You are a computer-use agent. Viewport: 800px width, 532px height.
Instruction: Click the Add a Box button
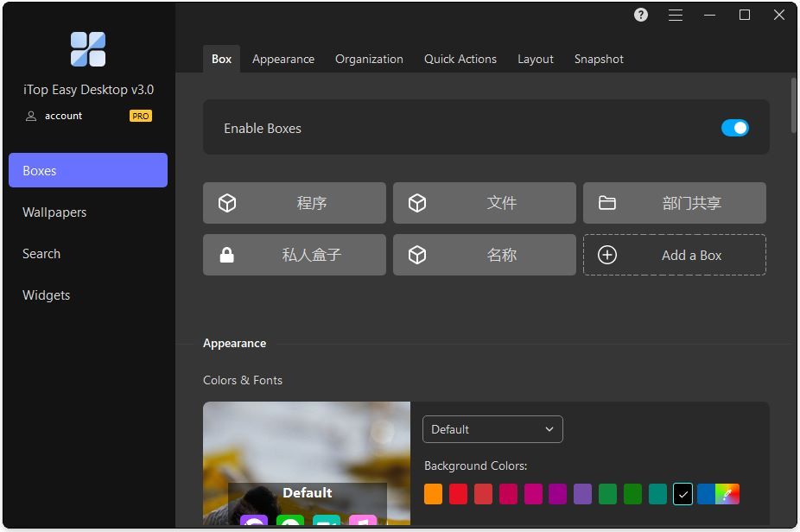tap(674, 255)
